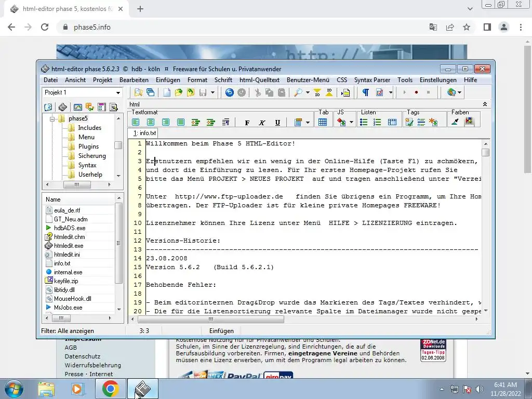Click the unordered bullet list icon
The width and height of the screenshot is (532, 399).
click(x=364, y=122)
